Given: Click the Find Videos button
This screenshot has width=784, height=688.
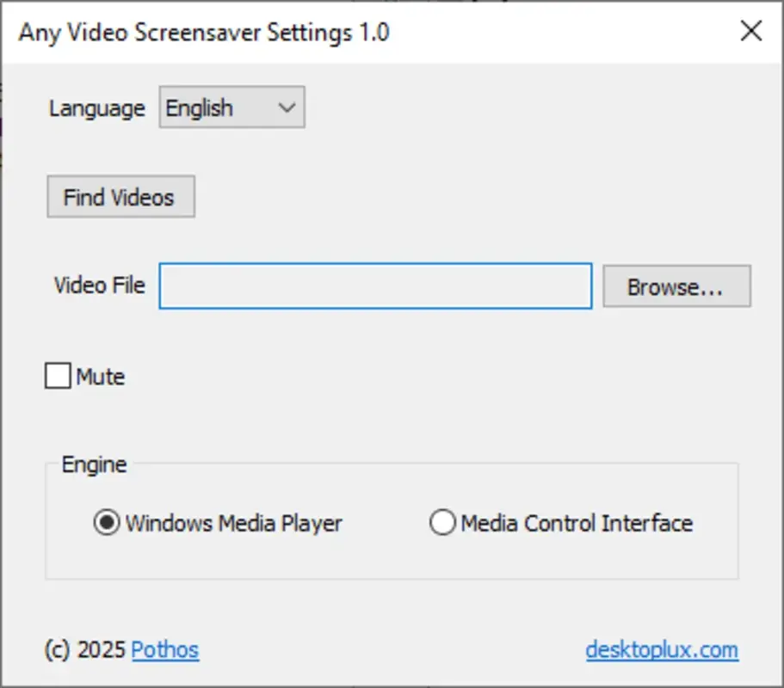Looking at the screenshot, I should [x=120, y=196].
